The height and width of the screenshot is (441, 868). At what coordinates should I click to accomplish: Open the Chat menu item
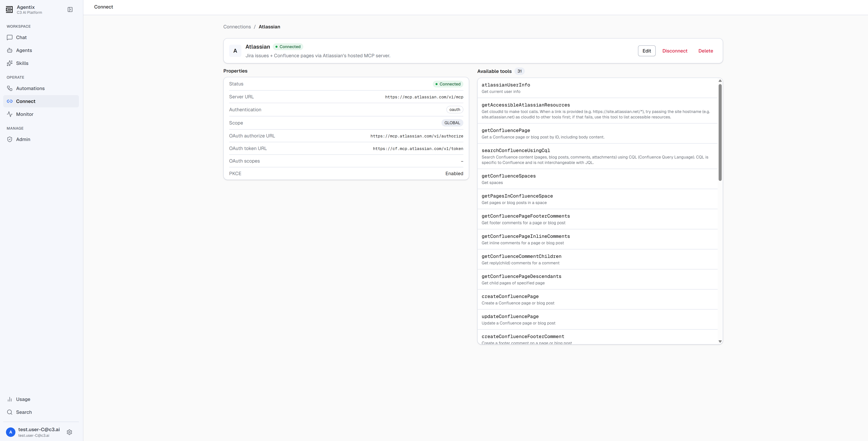coord(41,37)
